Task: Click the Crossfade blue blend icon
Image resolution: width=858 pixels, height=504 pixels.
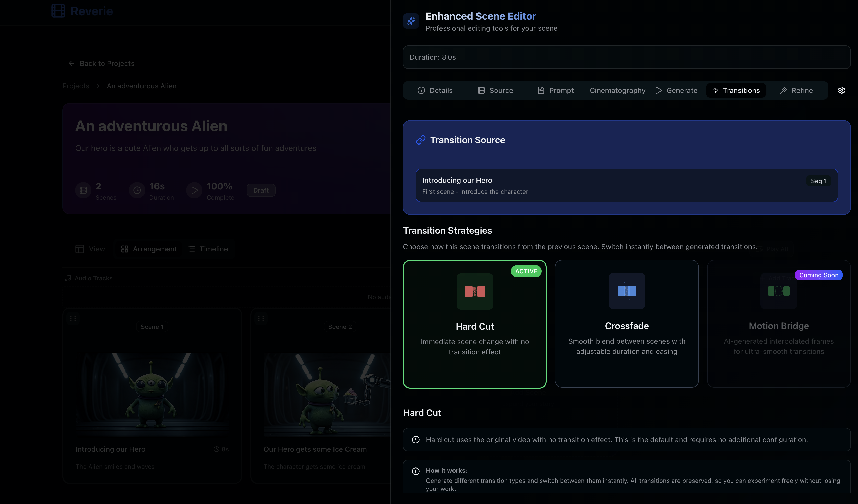Action: (626, 291)
